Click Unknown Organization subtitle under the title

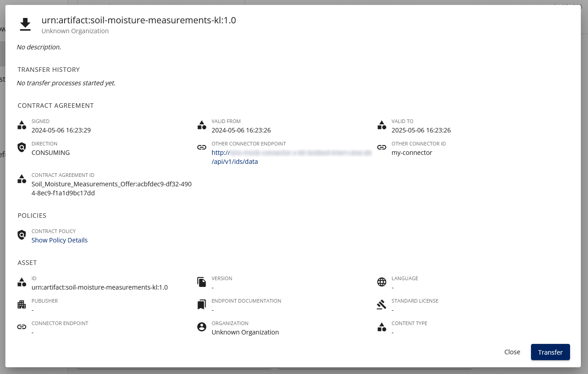tap(75, 31)
